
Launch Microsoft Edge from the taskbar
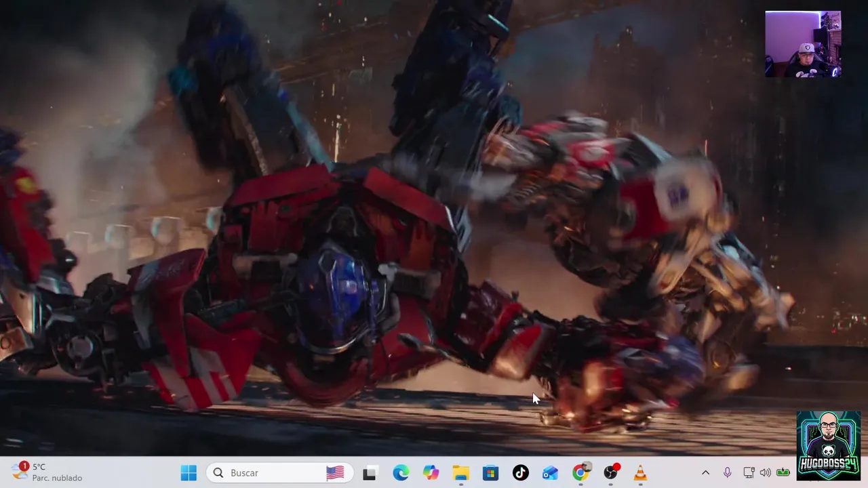401,472
